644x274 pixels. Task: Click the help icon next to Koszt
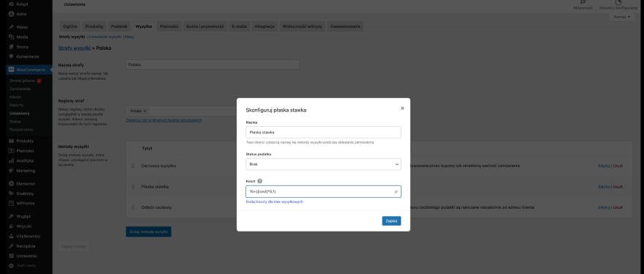[259, 181]
